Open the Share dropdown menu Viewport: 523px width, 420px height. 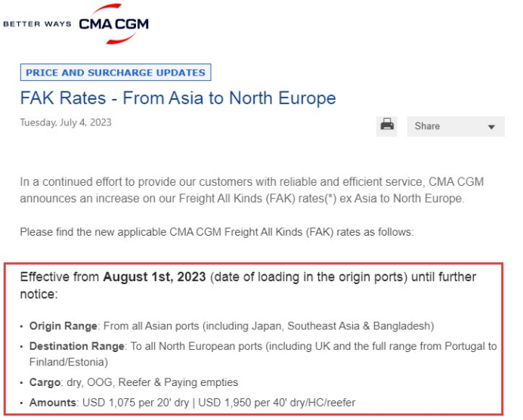(x=455, y=126)
